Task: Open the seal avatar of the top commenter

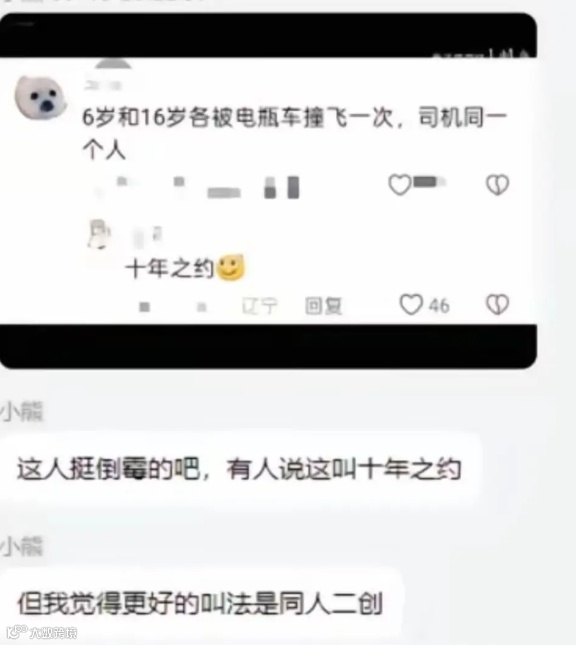Action: tap(40, 97)
